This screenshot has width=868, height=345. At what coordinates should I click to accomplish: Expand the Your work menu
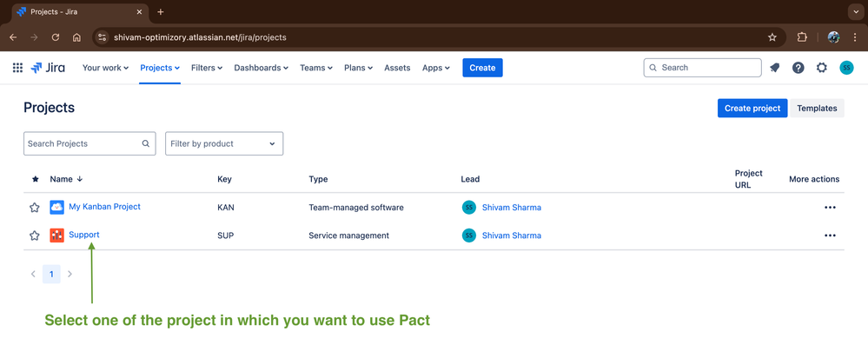tap(105, 68)
